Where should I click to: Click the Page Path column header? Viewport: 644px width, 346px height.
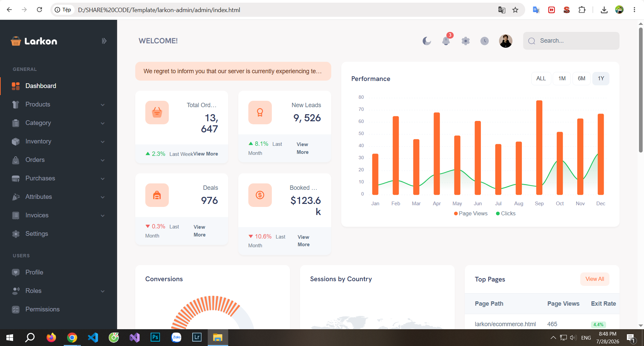489,304
